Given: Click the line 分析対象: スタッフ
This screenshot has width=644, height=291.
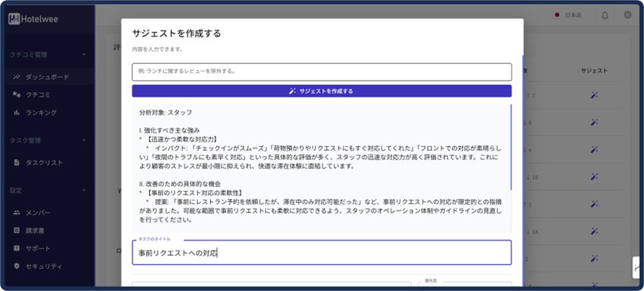Looking at the screenshot, I should point(165,112).
